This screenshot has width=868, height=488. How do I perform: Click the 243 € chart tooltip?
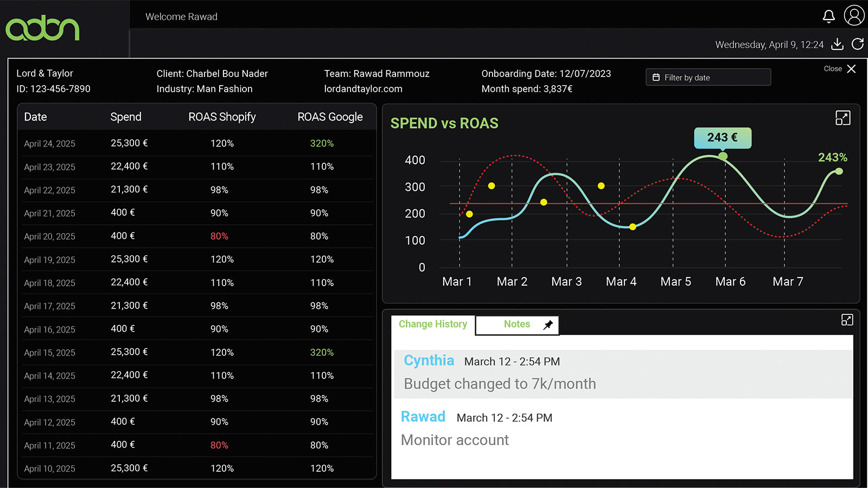(x=723, y=138)
